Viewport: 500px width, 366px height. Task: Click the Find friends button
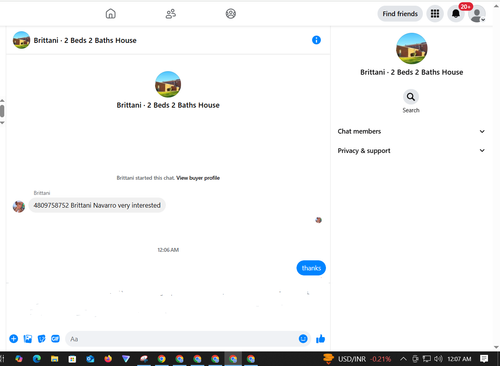click(x=400, y=14)
